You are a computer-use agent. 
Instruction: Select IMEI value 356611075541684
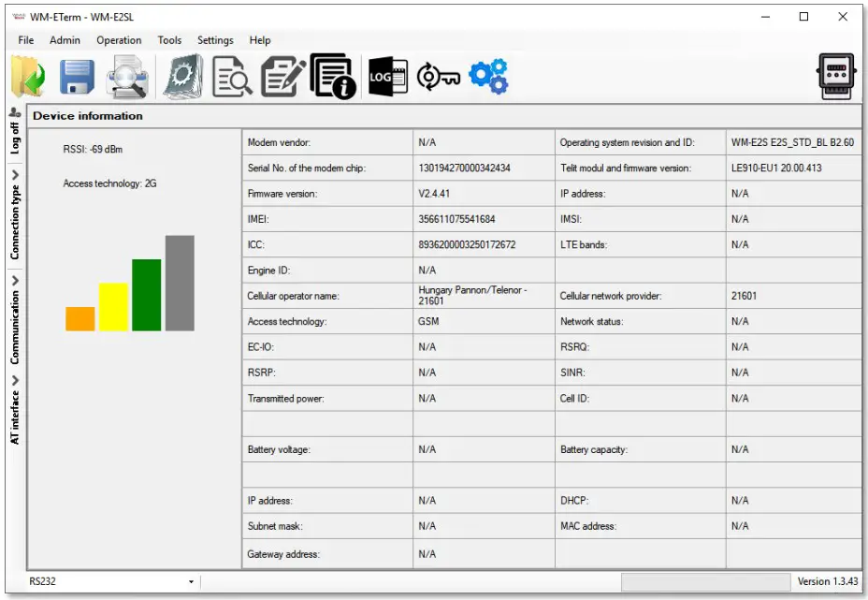point(456,219)
